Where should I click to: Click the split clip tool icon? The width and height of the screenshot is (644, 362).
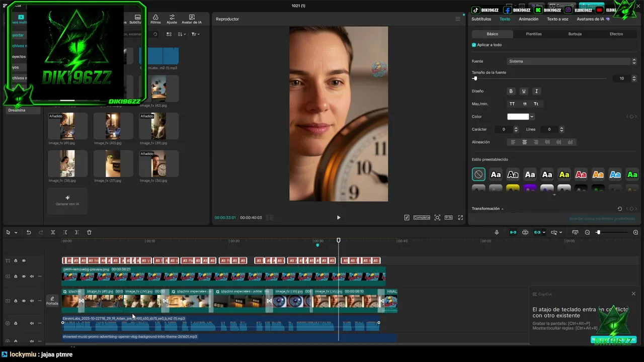click(53, 232)
